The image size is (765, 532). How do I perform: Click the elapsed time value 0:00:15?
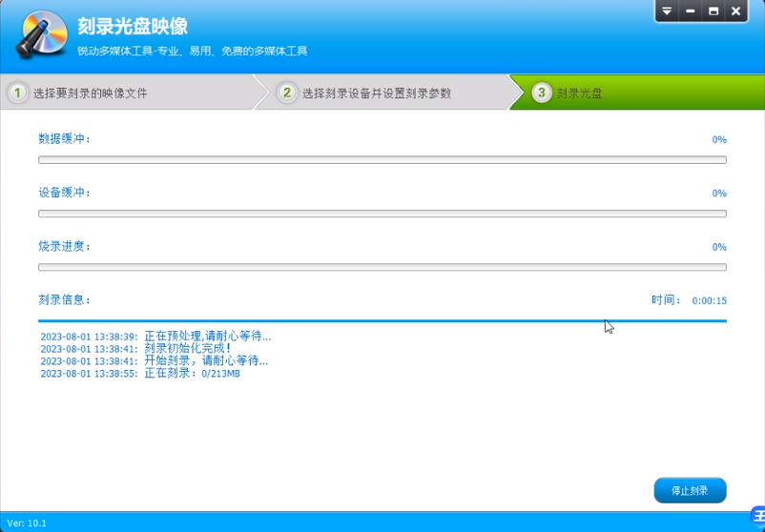pyautogui.click(x=710, y=301)
